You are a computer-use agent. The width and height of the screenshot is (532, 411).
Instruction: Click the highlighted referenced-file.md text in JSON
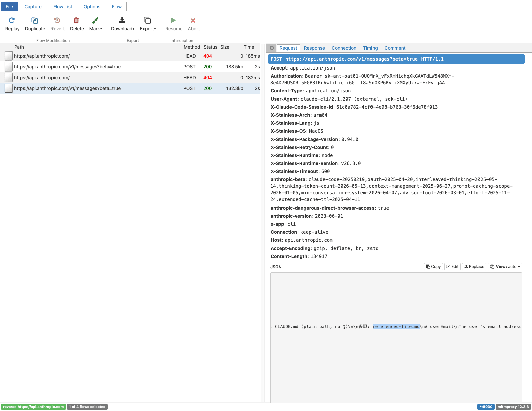[x=396, y=326]
